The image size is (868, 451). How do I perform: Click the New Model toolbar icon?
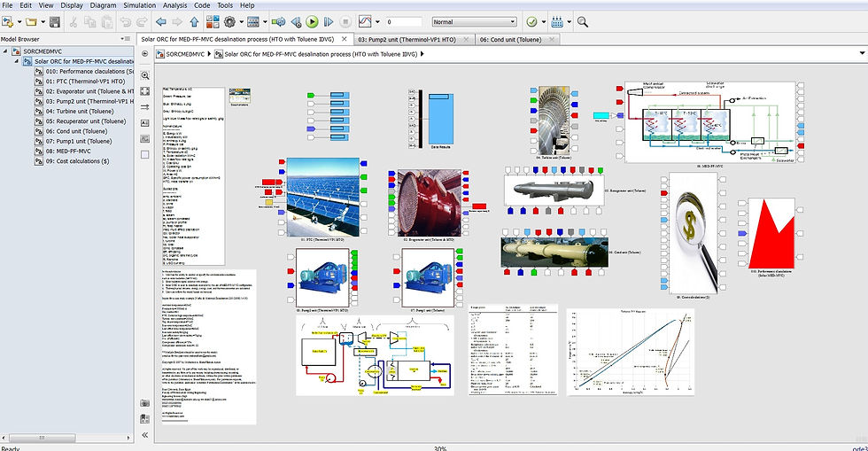click(x=8, y=22)
